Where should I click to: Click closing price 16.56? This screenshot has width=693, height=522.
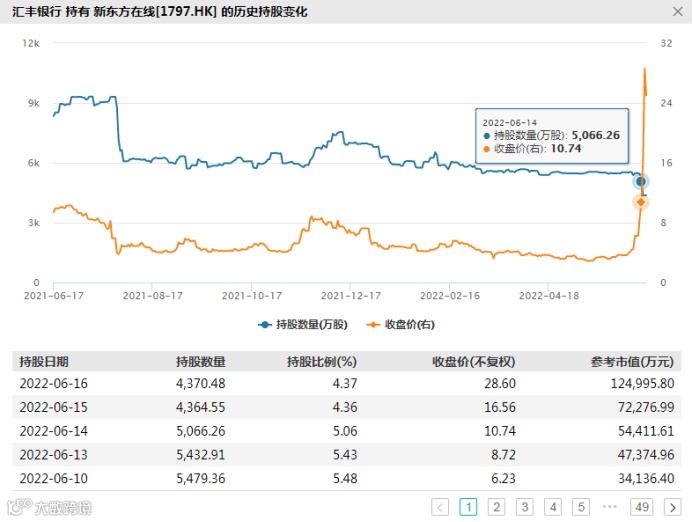500,407
